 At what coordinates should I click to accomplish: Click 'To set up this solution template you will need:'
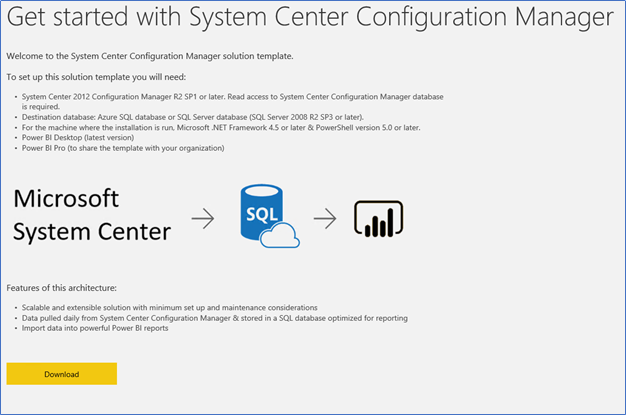(x=96, y=77)
